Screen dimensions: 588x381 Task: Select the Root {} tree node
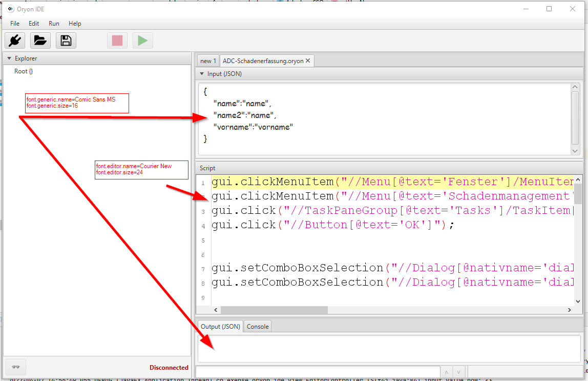coord(24,71)
